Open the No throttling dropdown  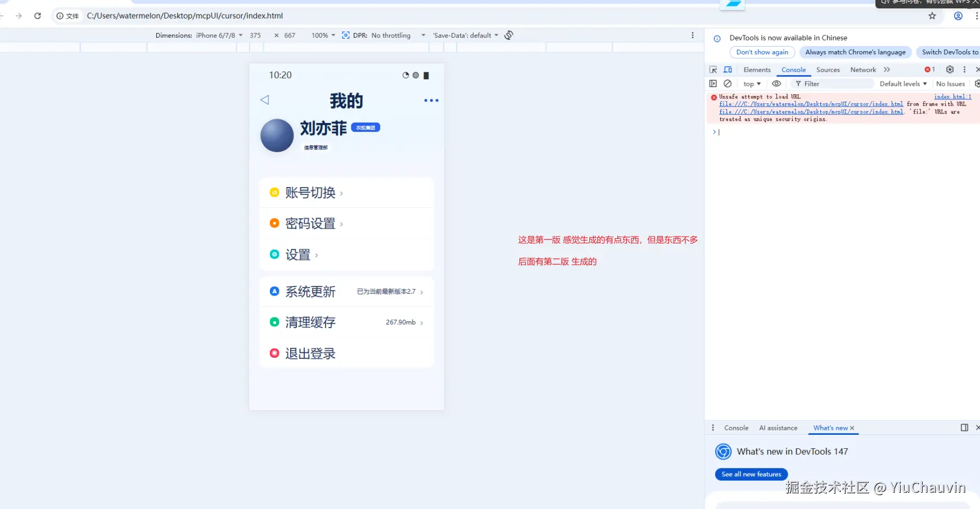point(398,35)
